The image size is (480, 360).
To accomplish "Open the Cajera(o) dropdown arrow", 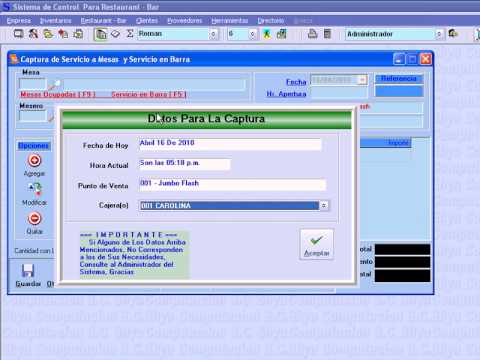I will tap(324, 206).
